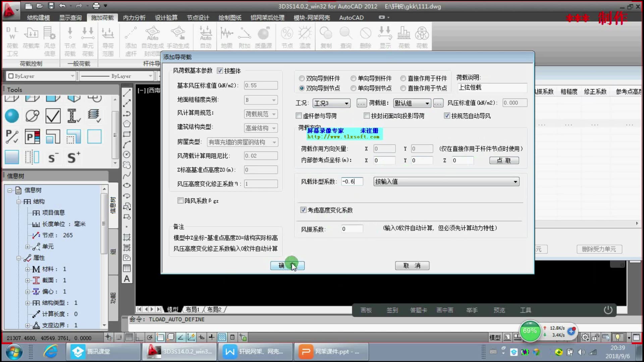Viewport: 644px width, 362px height.
Task: Enable the 虚杆参与导荷 checkbox
Action: click(x=299, y=115)
